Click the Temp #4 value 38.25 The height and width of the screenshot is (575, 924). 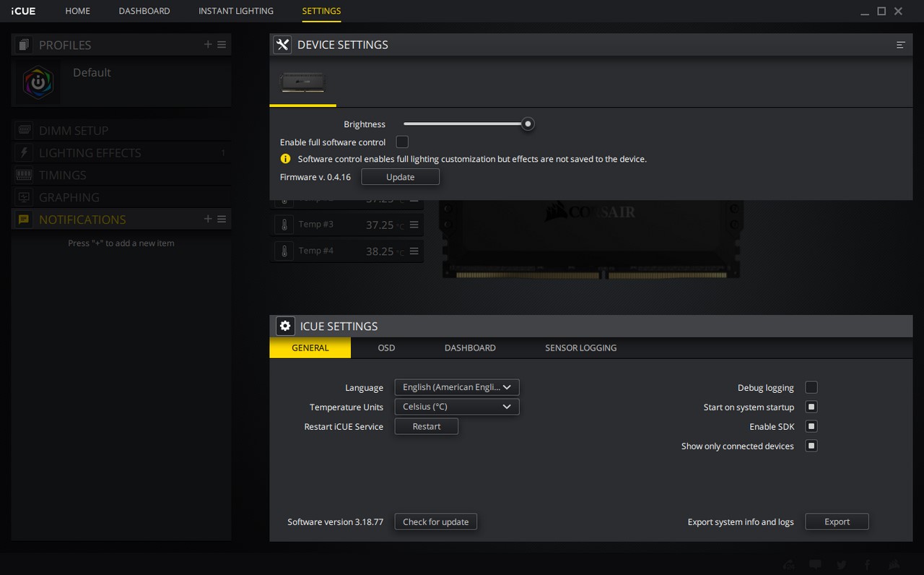click(380, 251)
